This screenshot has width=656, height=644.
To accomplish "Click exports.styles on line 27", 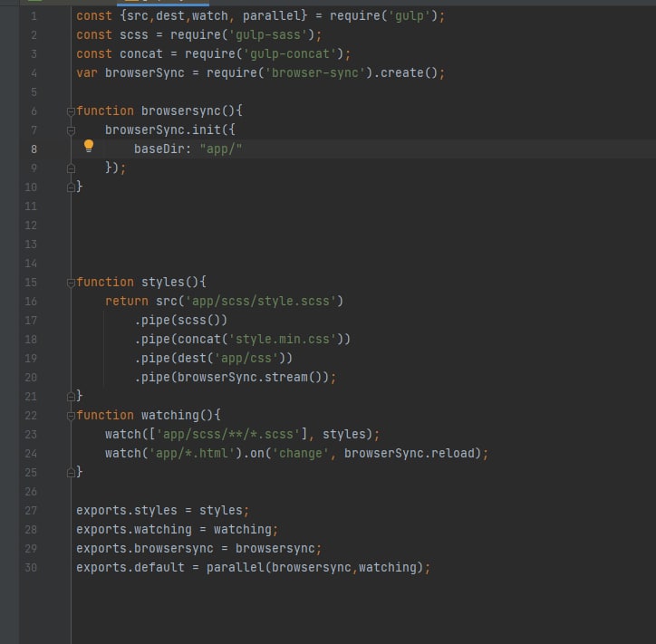I will tap(126, 510).
